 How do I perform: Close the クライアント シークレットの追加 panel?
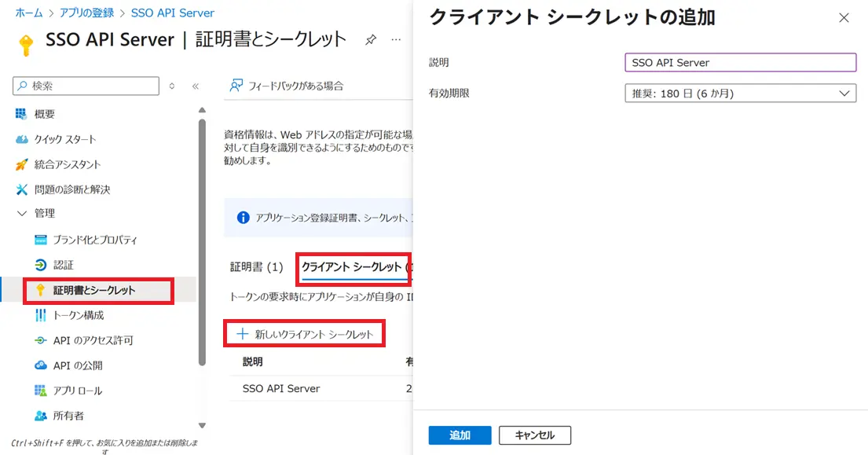point(844,18)
